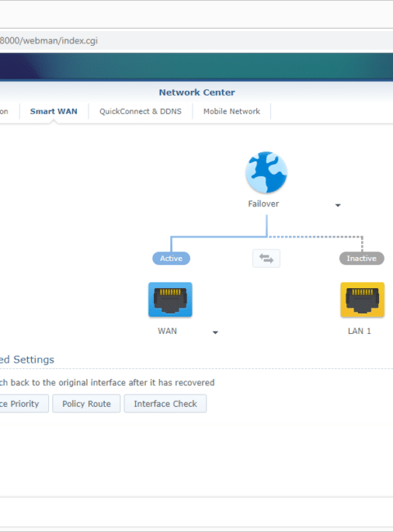Click the Interface Check button
Screen dimensions: 393x532
tap(165, 404)
